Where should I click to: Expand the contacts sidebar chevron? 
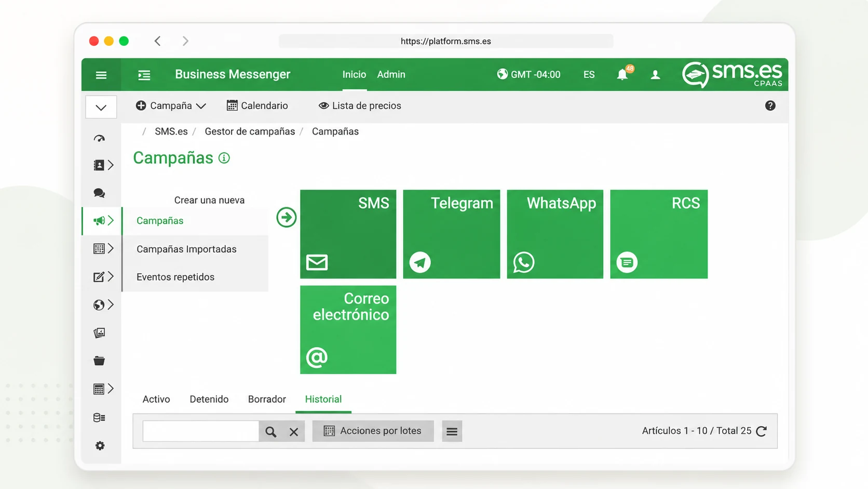[x=111, y=165]
